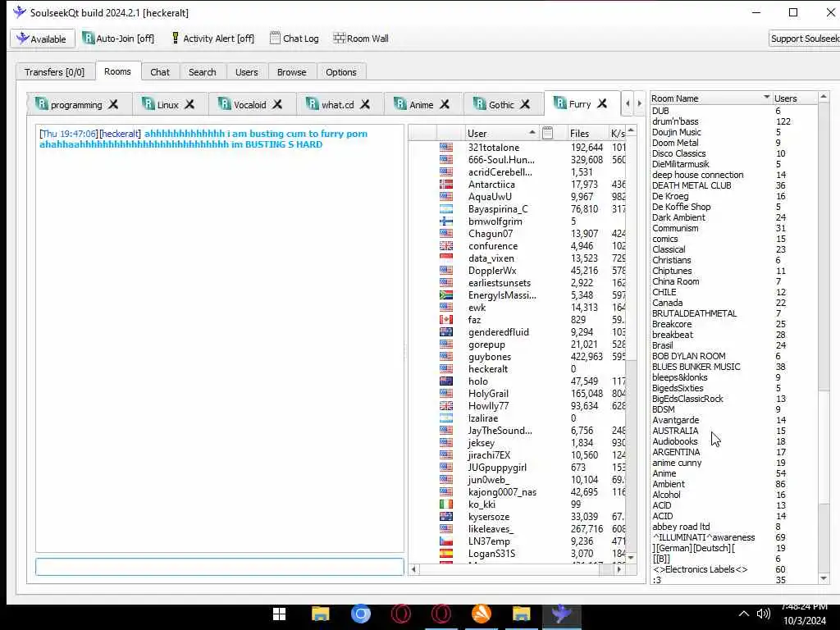840x630 pixels.
Task: Select user HolyGrail in list
Action: (488, 394)
